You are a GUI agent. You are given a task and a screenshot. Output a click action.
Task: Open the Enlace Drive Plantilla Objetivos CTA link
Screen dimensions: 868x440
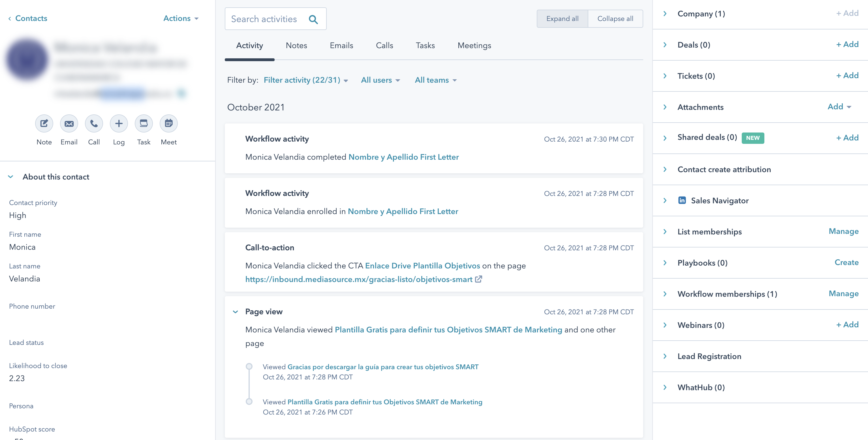tap(422, 266)
